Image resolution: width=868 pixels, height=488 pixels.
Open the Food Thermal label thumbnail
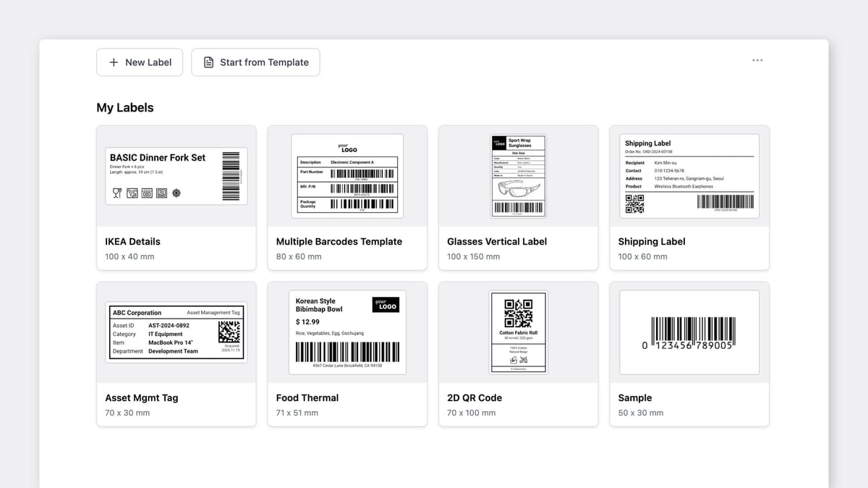pos(347,332)
